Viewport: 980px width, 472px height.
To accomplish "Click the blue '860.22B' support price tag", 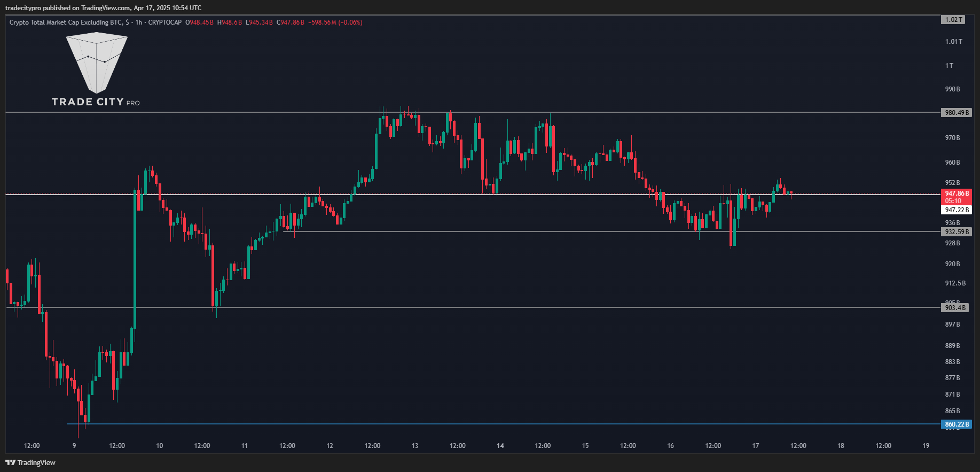I will point(956,424).
